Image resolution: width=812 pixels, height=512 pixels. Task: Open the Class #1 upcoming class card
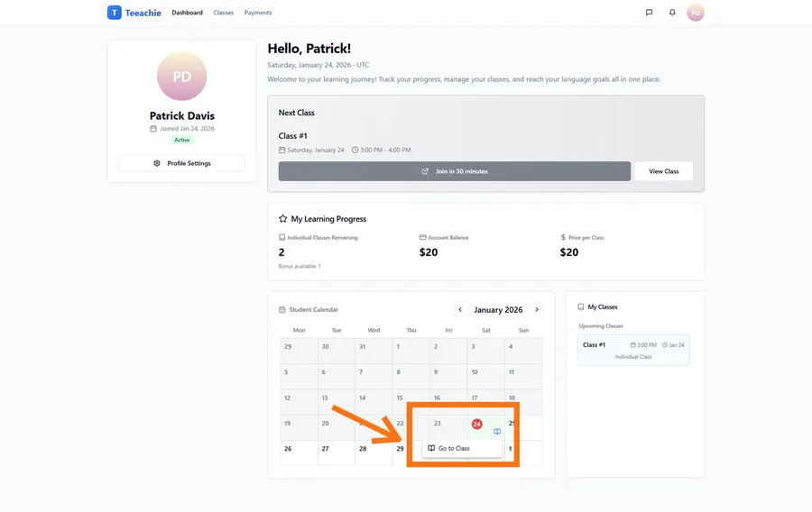[633, 350]
